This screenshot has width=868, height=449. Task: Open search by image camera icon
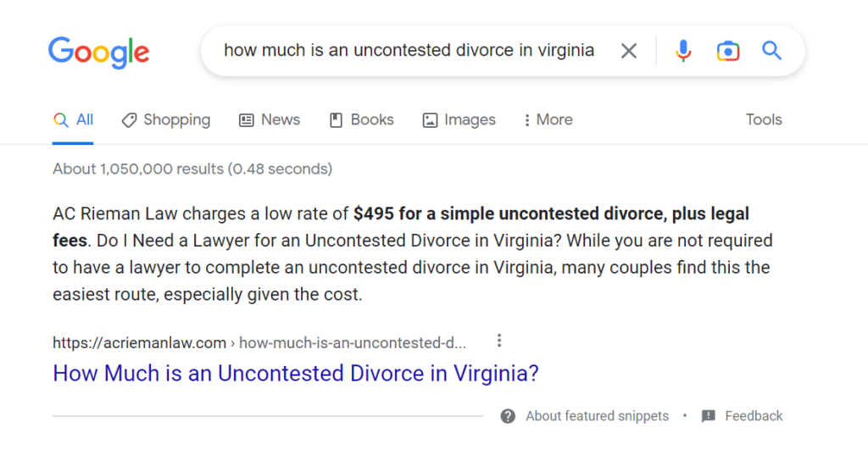click(x=728, y=51)
